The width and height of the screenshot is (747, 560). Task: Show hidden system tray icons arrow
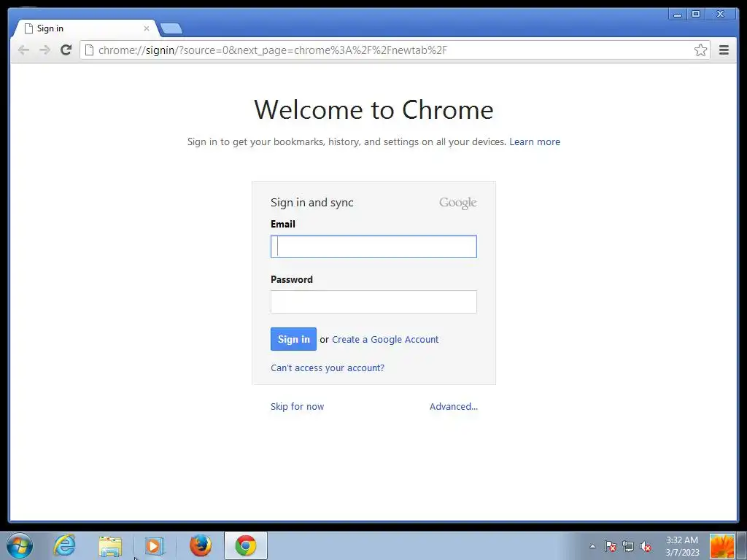(x=592, y=546)
